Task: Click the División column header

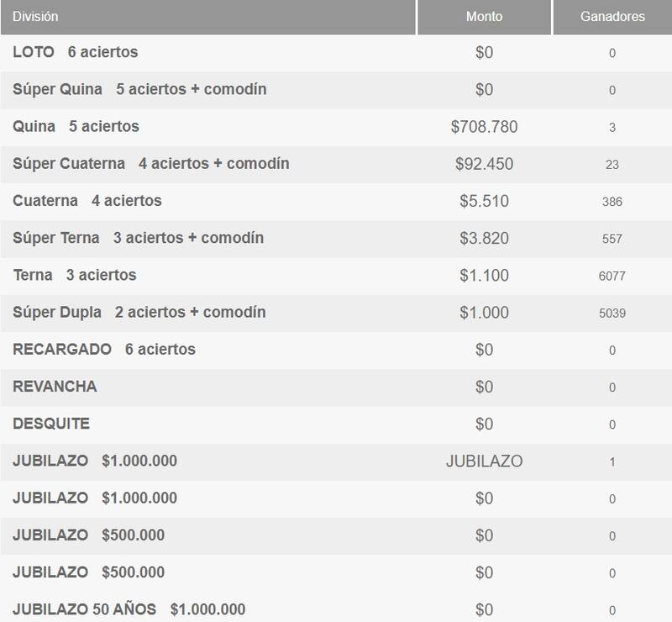Action: pos(35,16)
